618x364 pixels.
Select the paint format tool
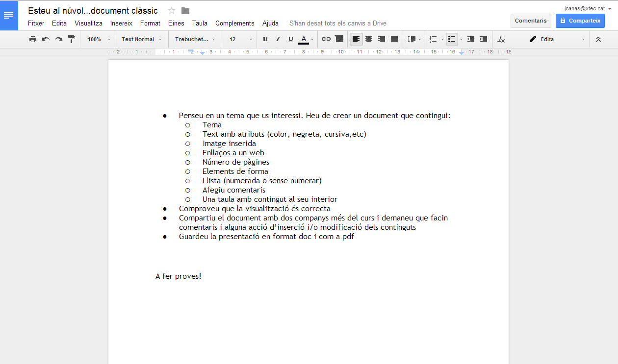point(72,39)
